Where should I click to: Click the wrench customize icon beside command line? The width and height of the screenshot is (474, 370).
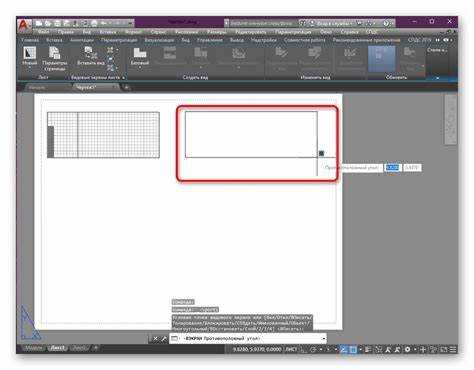click(x=164, y=339)
